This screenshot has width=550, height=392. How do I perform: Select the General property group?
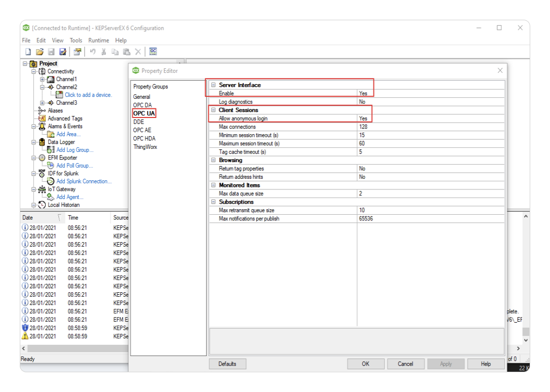coord(142,97)
